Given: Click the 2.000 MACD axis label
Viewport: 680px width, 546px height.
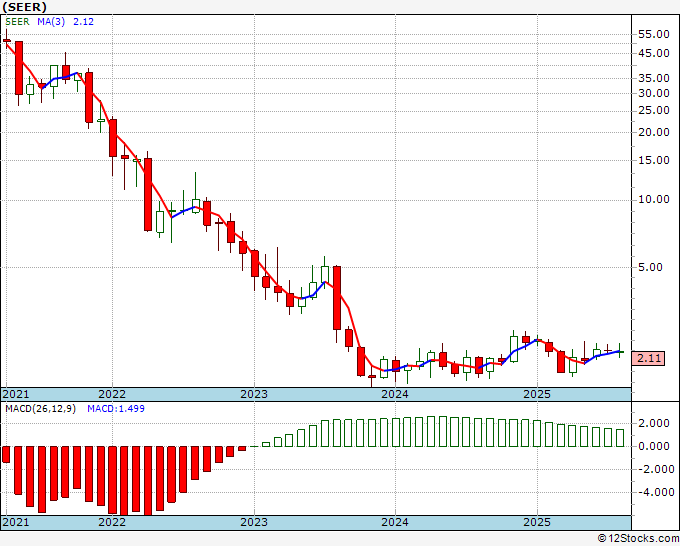Looking at the screenshot, I should tap(656, 423).
